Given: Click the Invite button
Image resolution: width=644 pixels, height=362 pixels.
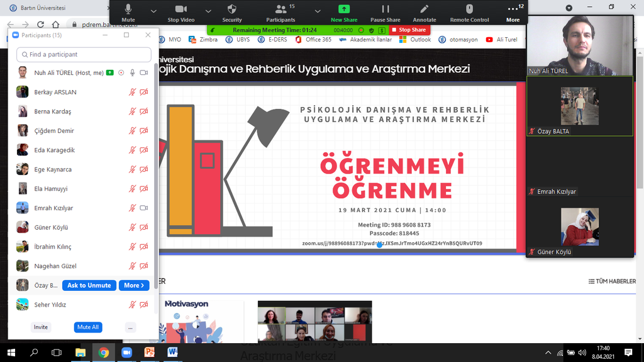Looking at the screenshot, I should click(41, 327).
